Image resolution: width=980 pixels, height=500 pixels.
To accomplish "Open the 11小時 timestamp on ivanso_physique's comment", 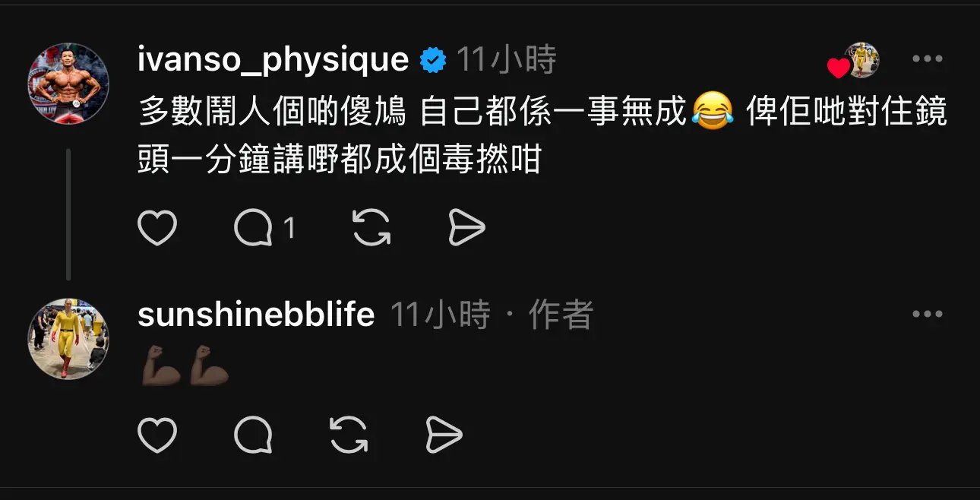I will pos(507,59).
